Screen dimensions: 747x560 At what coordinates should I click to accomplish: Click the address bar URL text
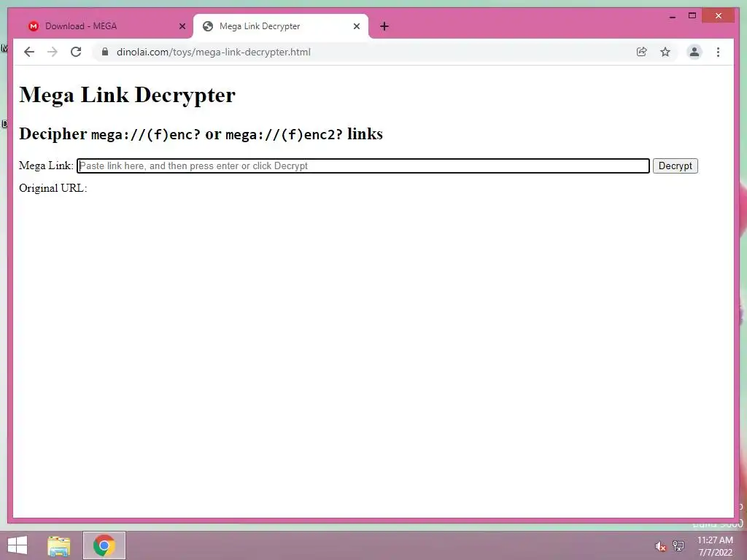tap(214, 52)
